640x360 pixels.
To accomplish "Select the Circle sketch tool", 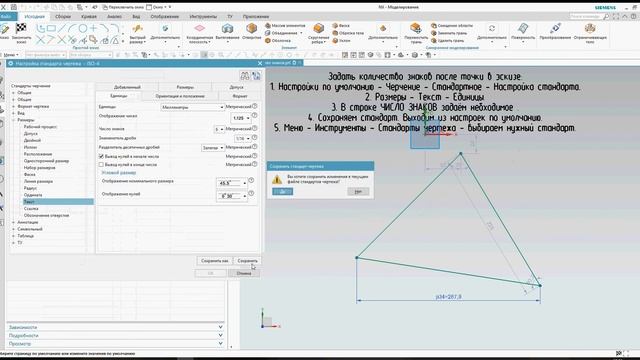I will [83, 28].
